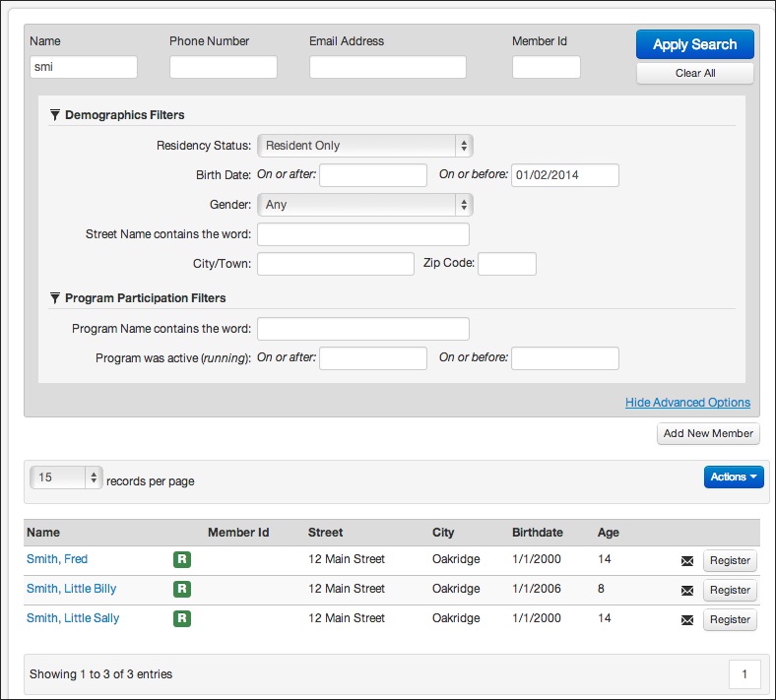Sort by the City column header
Image resolution: width=776 pixels, height=700 pixels.
tap(443, 533)
